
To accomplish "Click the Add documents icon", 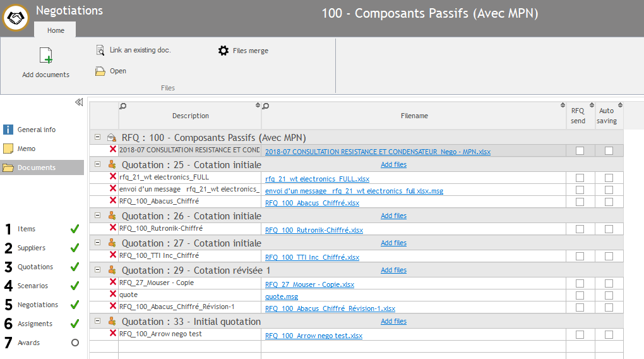I will coord(45,56).
